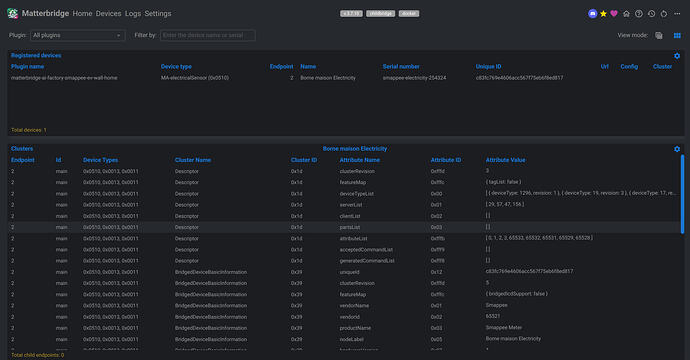Select the acceptedCommandList attribute row
The width and height of the screenshot is (690, 360).
[x=345, y=250]
